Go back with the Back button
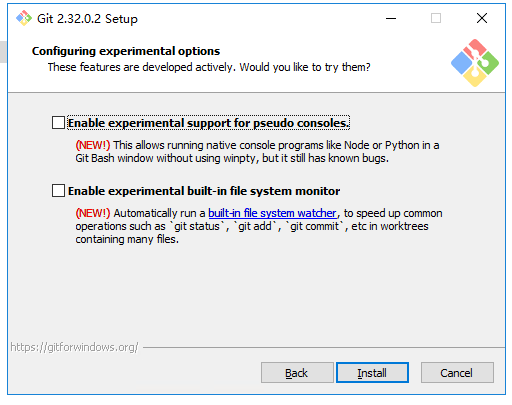The height and width of the screenshot is (405, 512). [x=297, y=373]
